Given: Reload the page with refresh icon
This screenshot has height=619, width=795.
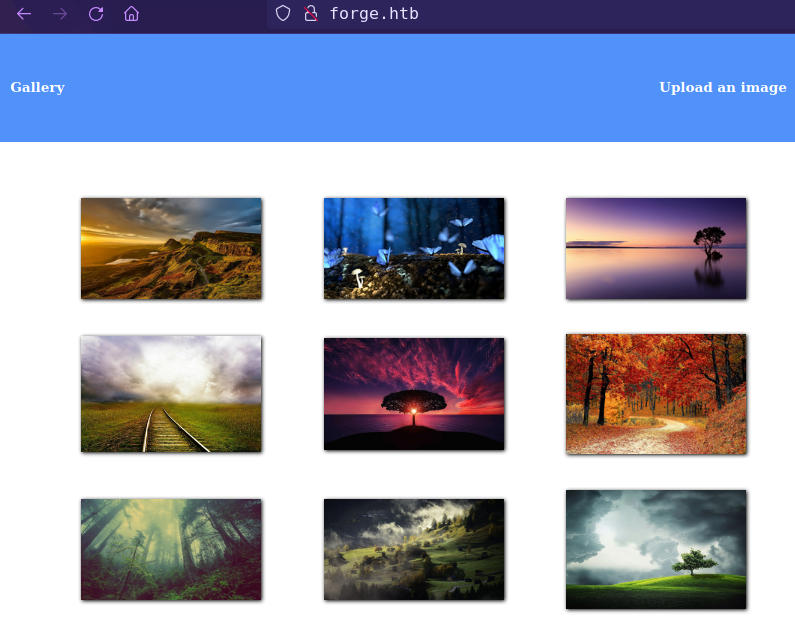Looking at the screenshot, I should (96, 14).
